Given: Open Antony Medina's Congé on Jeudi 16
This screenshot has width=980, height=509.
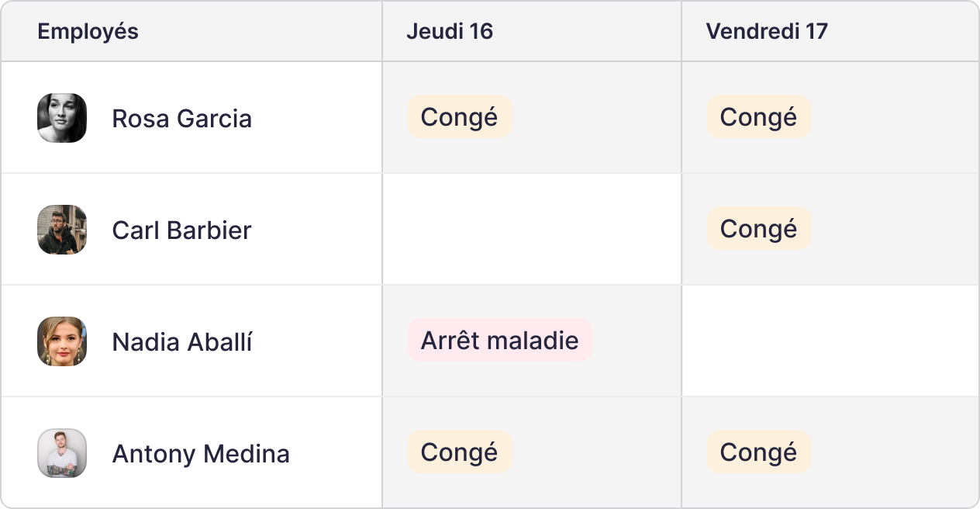Looking at the screenshot, I should (x=459, y=452).
